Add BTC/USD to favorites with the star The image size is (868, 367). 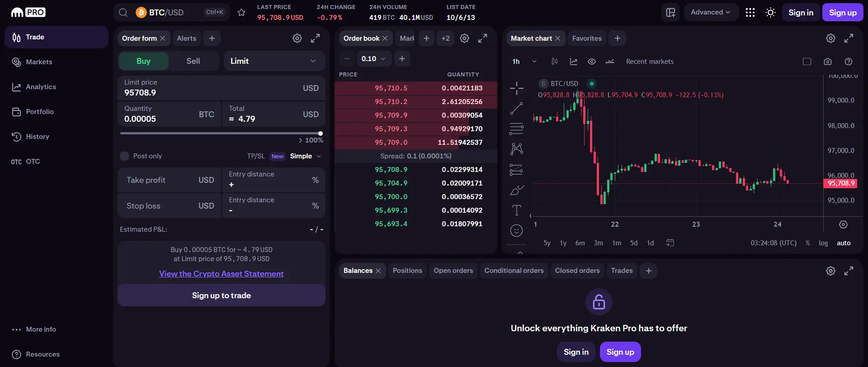tap(241, 12)
